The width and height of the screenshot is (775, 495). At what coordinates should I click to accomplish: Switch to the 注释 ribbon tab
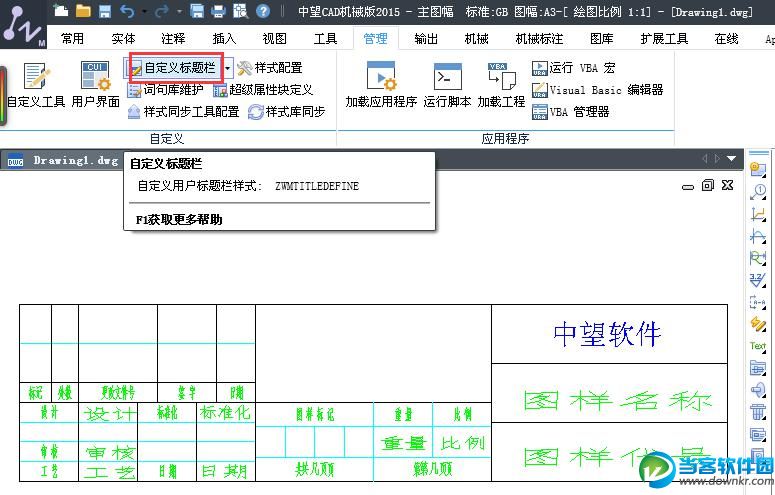tap(173, 39)
